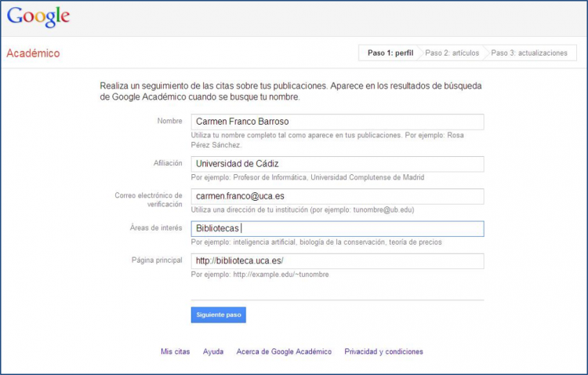The height and width of the screenshot is (375, 588).
Task: Open the Mis citas link
Action: coord(175,351)
